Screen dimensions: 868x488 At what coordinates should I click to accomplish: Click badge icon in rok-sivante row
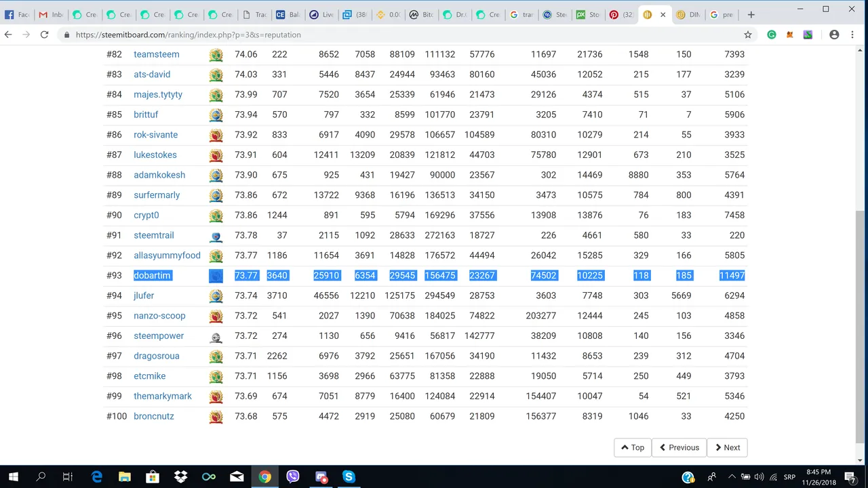[216, 135]
